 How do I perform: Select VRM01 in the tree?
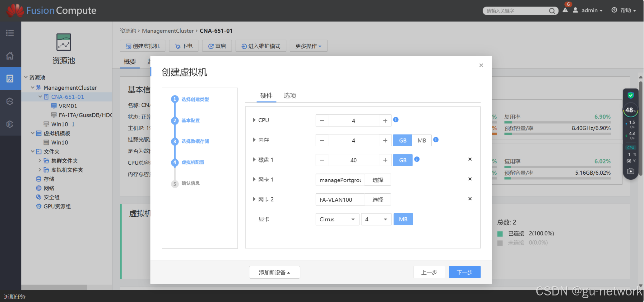(68, 106)
